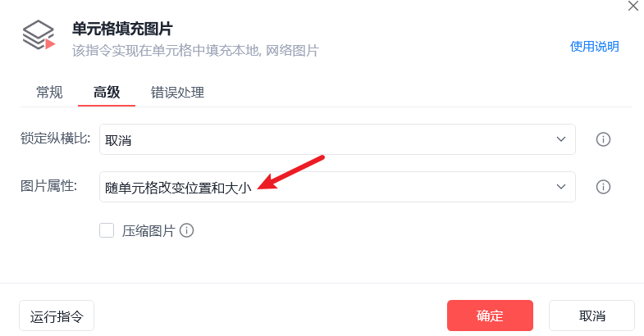
Task: Click 图片属性 field showing 随单元格改变位置和大小
Action: click(328, 187)
